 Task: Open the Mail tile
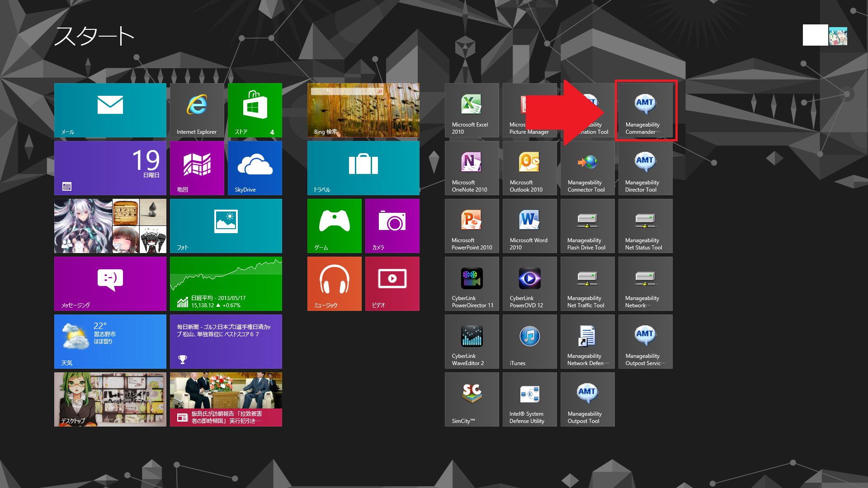coord(110,110)
